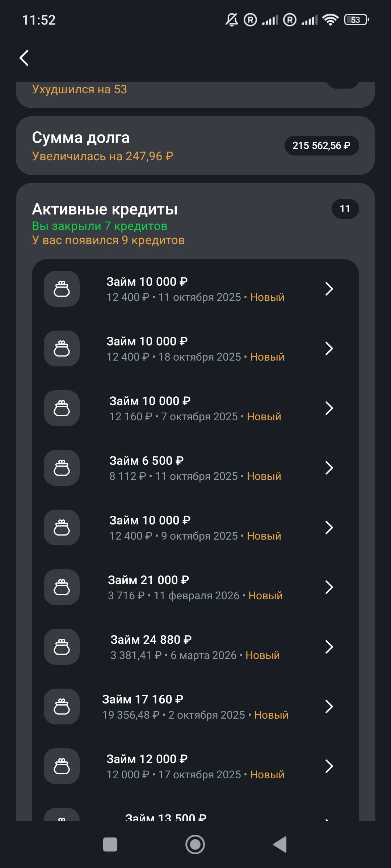The height and width of the screenshot is (868, 391).
Task: Expand the 24 880 ₽ loan chevron
Action: (329, 647)
